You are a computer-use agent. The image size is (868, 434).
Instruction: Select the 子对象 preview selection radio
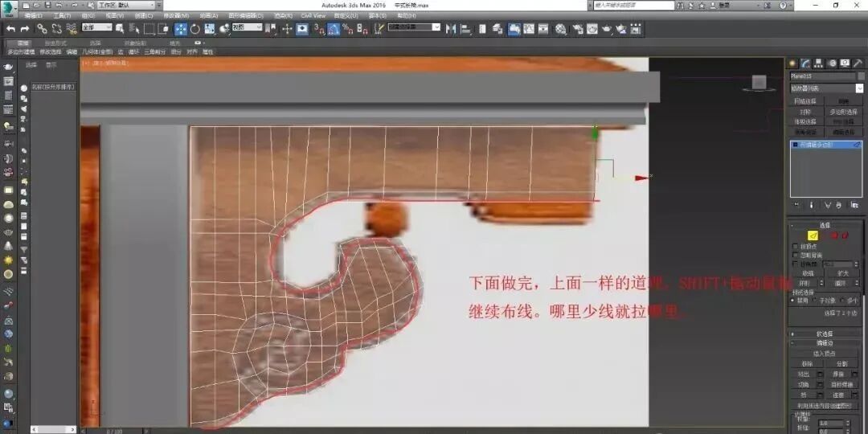816,300
